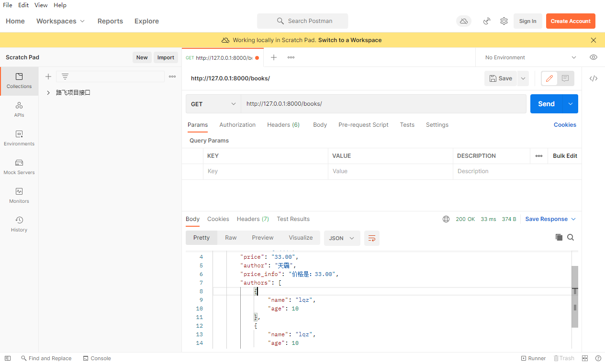Copy response body using copy icon
The width and height of the screenshot is (605, 364).
pyautogui.click(x=559, y=237)
